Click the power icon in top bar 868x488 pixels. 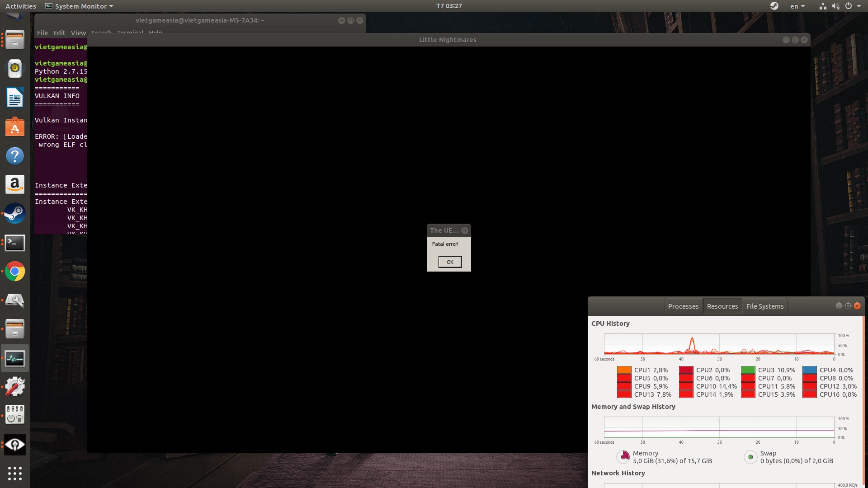849,6
